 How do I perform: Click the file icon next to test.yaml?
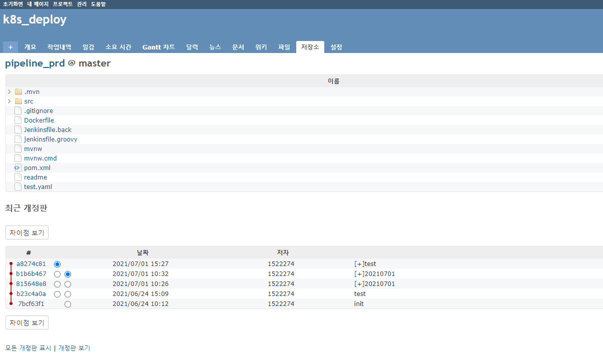click(x=18, y=186)
